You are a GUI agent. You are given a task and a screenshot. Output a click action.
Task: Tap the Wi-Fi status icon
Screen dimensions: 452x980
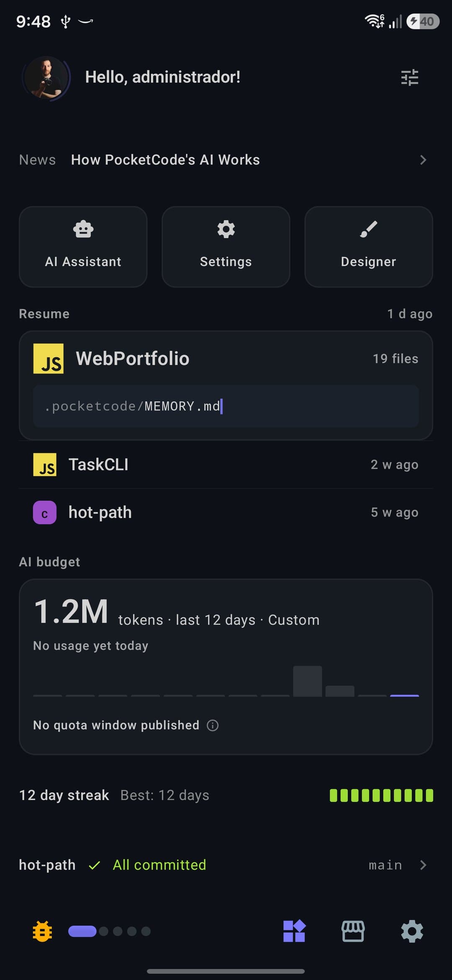pyautogui.click(x=375, y=21)
